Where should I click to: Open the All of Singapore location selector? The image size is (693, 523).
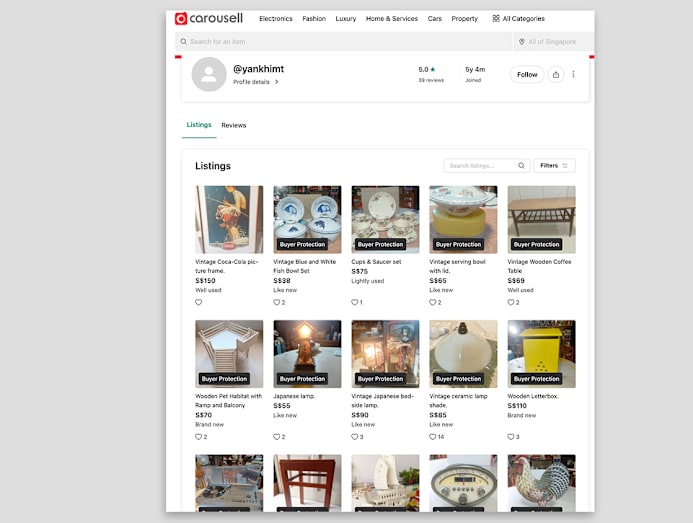click(551, 42)
